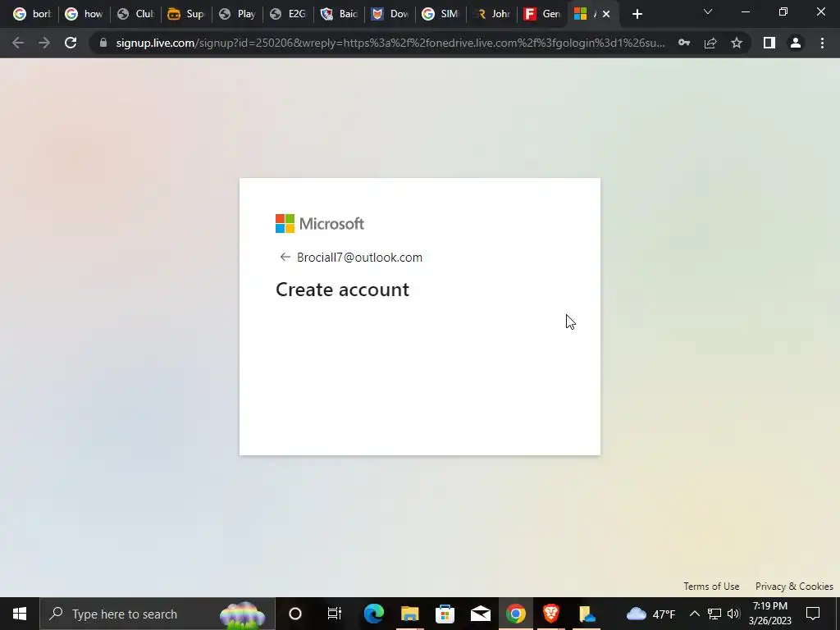Screen dimensions: 840x630
Task: Open the Chrome profile icon
Action: 796,43
